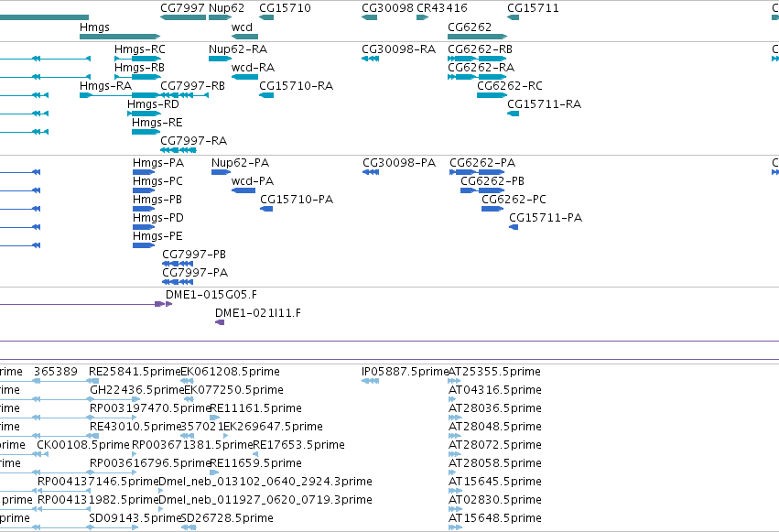The height and width of the screenshot is (532, 779).
Task: Select transcript CG7997-RB
Action: pos(184,95)
